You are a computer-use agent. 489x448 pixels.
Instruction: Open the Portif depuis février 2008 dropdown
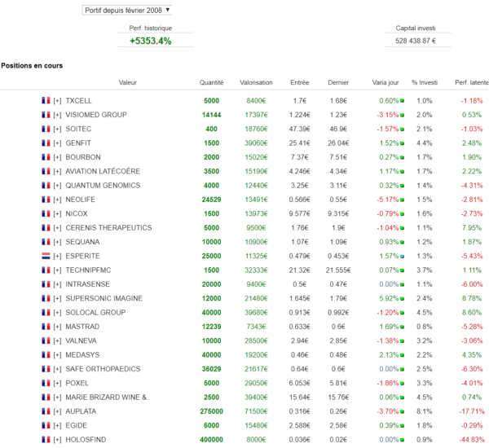[127, 11]
